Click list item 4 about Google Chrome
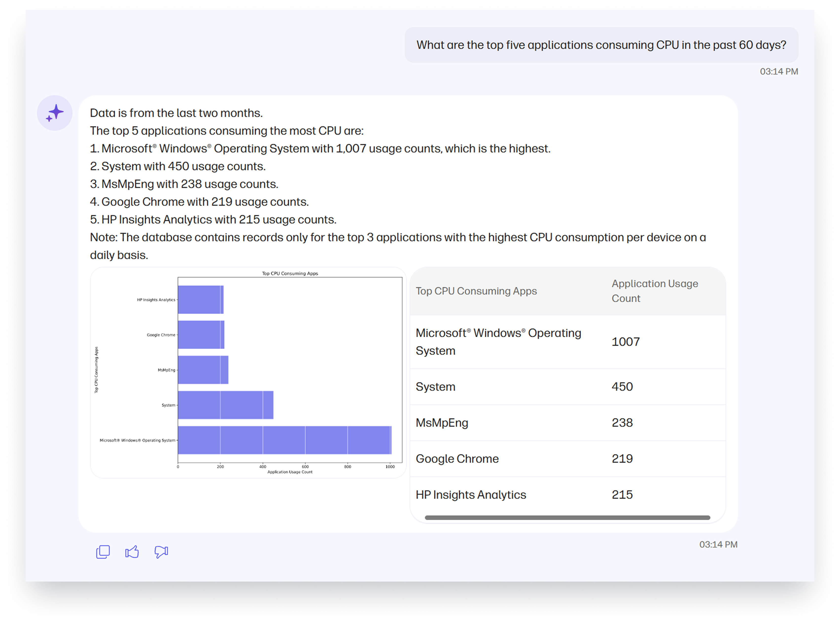The height and width of the screenshot is (623, 840). tap(199, 202)
